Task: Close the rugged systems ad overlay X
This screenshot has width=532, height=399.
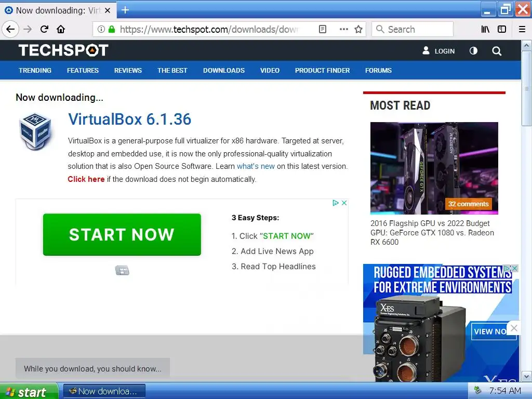Action: (x=514, y=328)
